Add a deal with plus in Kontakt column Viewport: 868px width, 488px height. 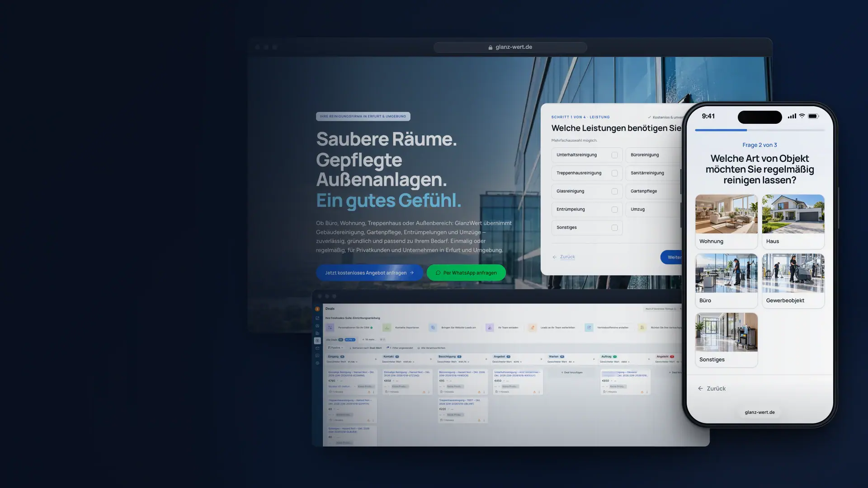coord(431,359)
